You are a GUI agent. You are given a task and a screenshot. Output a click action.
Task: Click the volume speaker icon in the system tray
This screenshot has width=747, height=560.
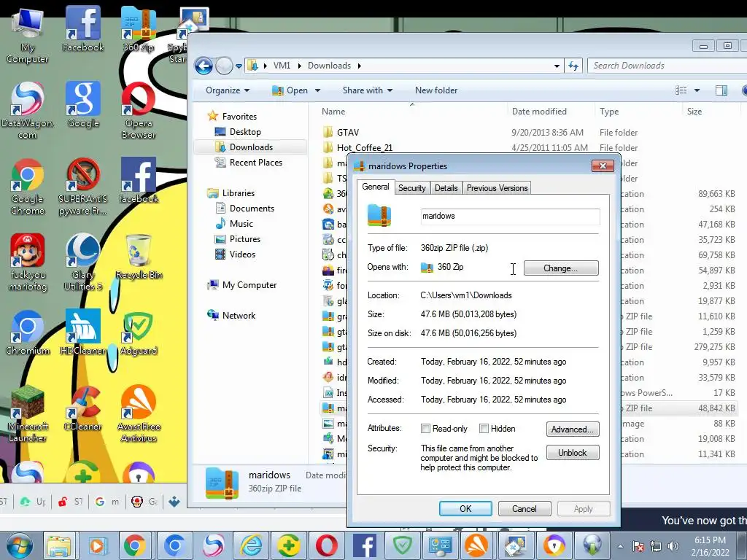[x=673, y=546]
